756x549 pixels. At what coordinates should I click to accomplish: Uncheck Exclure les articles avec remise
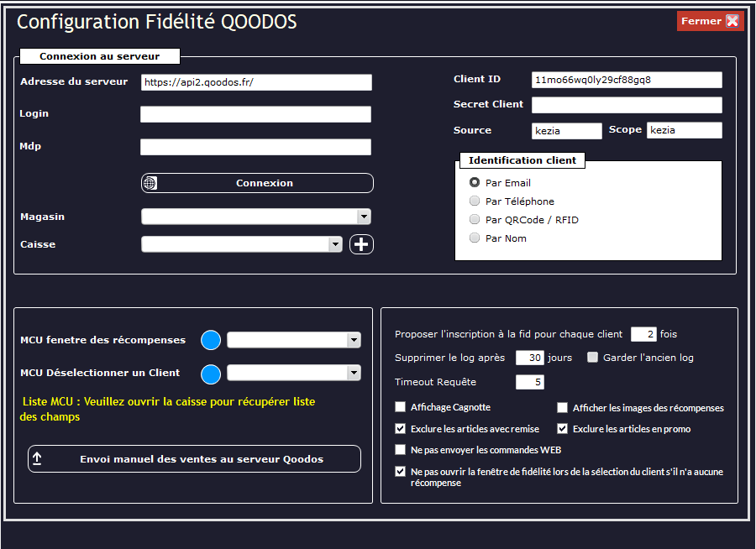click(401, 428)
